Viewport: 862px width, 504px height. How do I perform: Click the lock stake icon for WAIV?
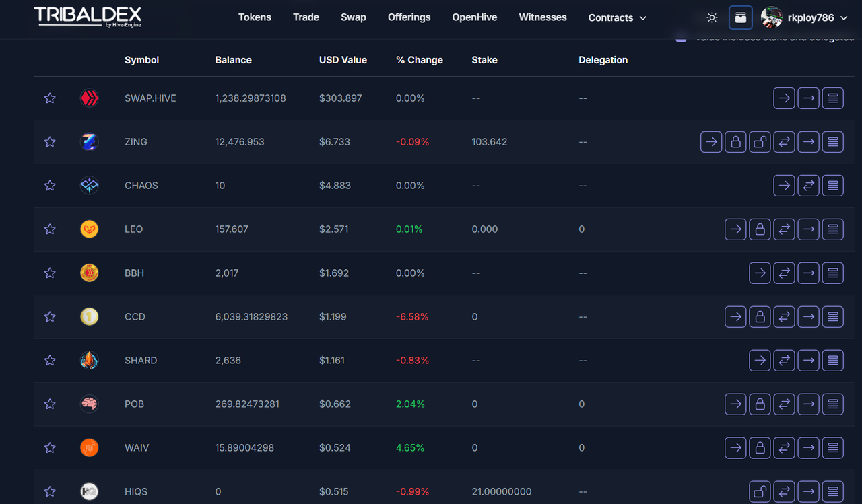click(760, 448)
